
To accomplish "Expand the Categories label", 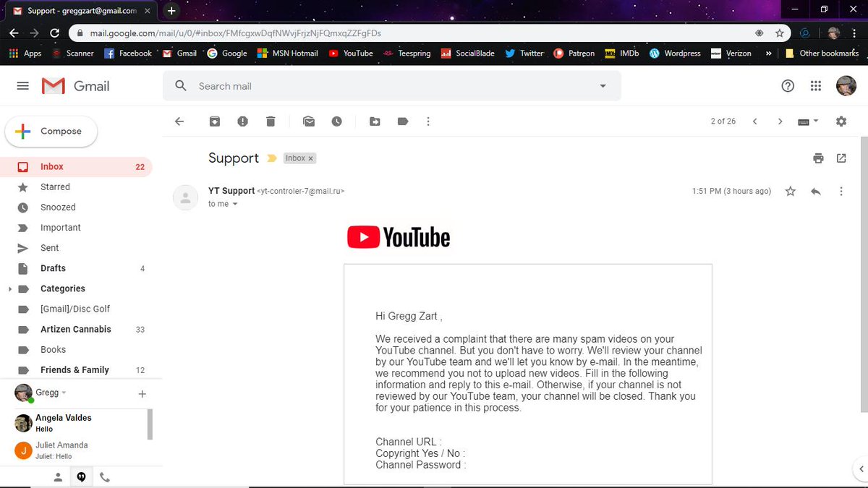I will point(9,288).
